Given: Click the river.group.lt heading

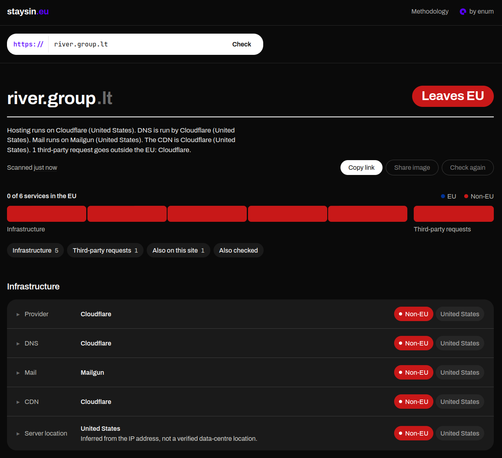Looking at the screenshot, I should pos(60,99).
